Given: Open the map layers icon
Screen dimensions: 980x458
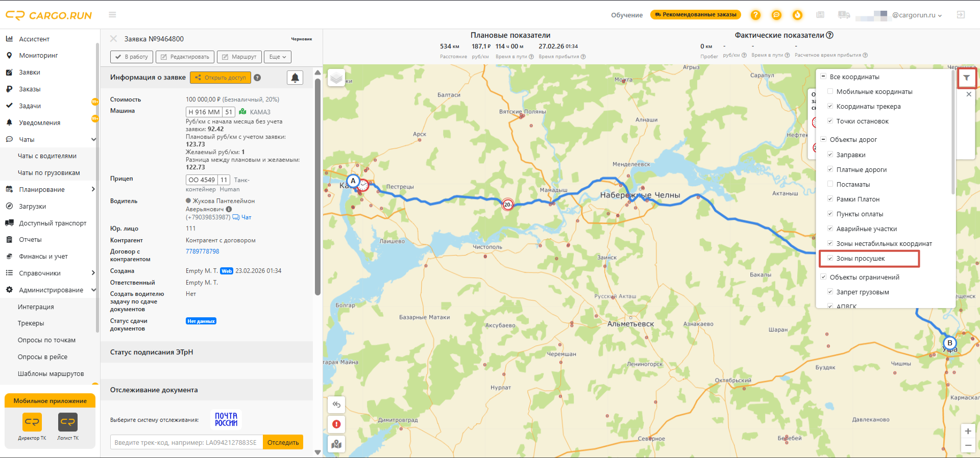Looking at the screenshot, I should pyautogui.click(x=336, y=78).
